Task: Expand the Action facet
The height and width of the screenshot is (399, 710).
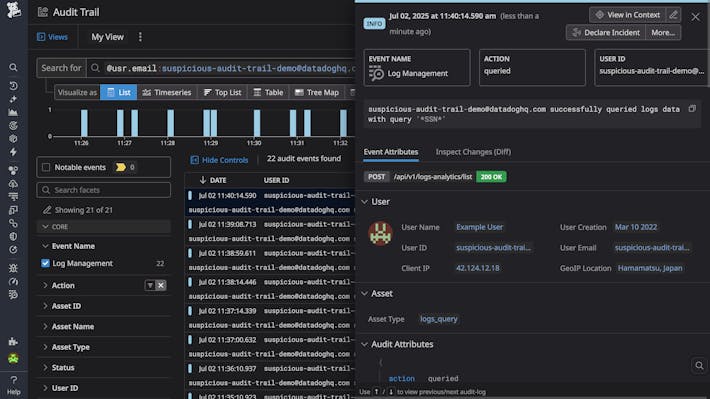Action: tap(45, 285)
